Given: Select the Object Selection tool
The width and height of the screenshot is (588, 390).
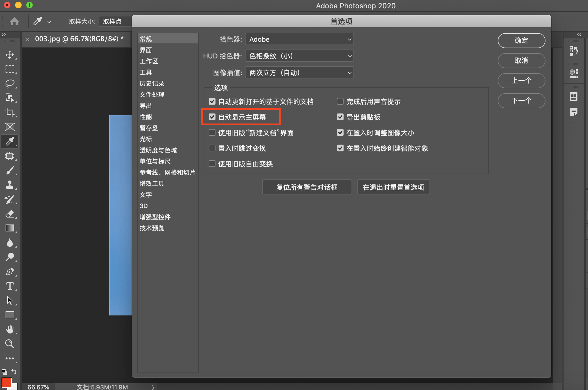Looking at the screenshot, I should click(10, 98).
